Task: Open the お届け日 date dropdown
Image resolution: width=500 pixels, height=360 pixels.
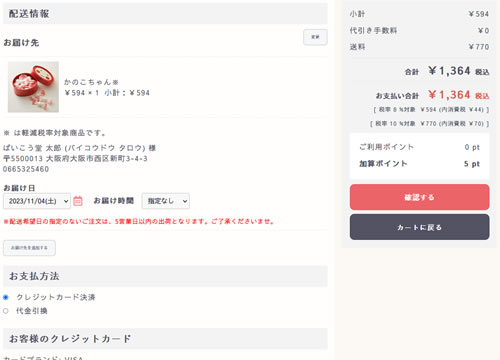Action: click(37, 201)
